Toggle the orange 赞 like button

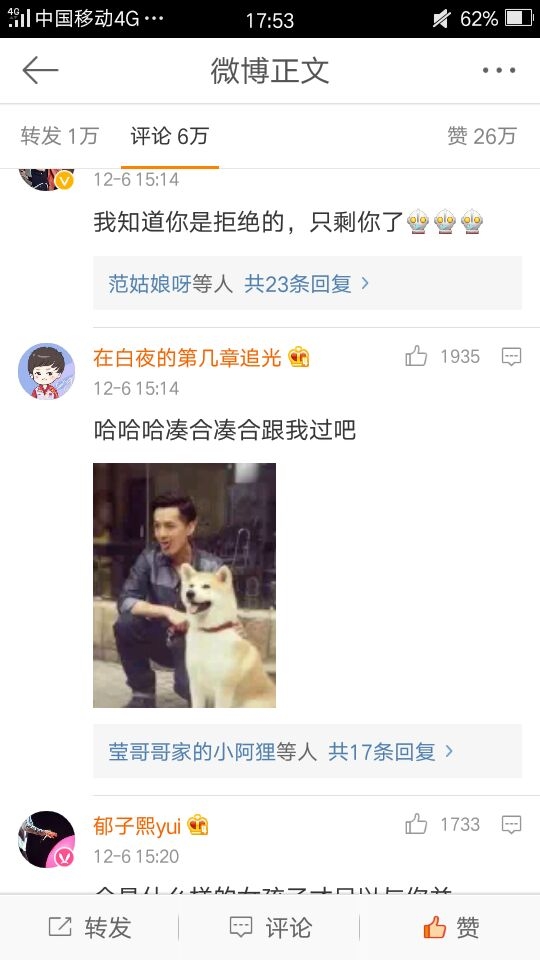[x=451, y=928]
